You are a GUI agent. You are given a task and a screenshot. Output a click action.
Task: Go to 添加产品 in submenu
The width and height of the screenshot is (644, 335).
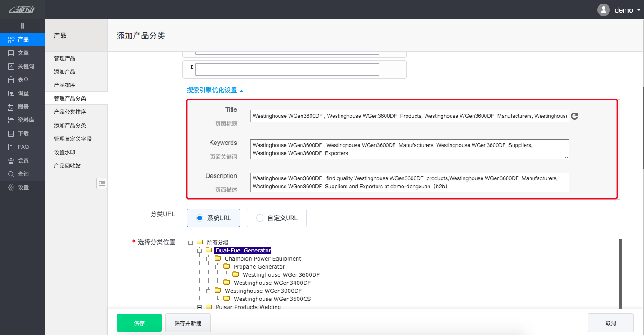[x=65, y=72]
